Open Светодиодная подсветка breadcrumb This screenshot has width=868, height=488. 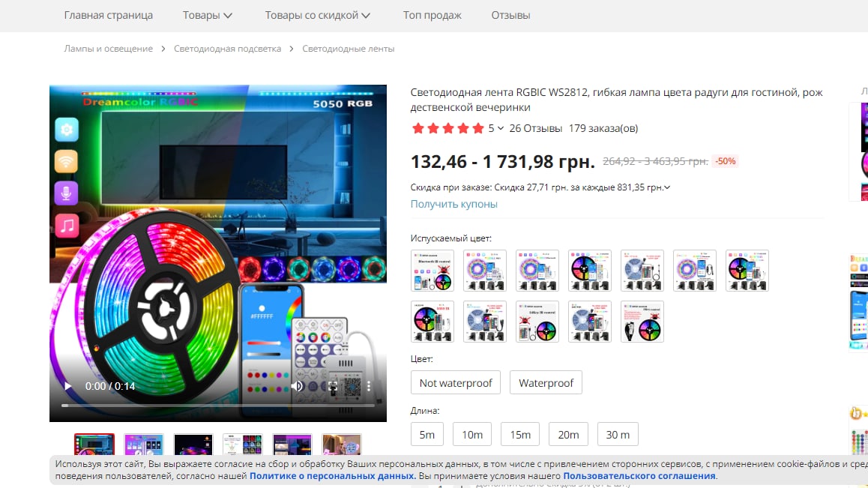pyautogui.click(x=228, y=49)
